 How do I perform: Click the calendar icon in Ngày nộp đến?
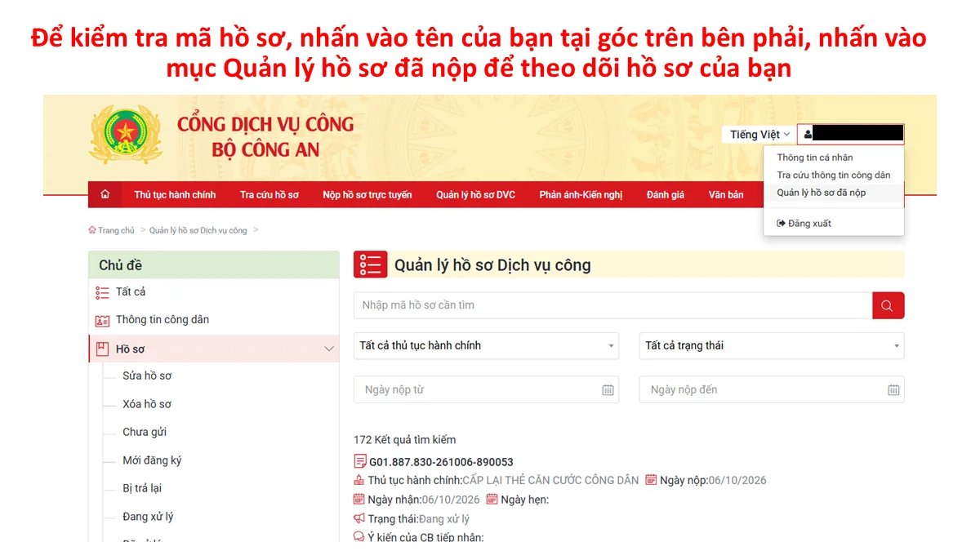tap(893, 390)
